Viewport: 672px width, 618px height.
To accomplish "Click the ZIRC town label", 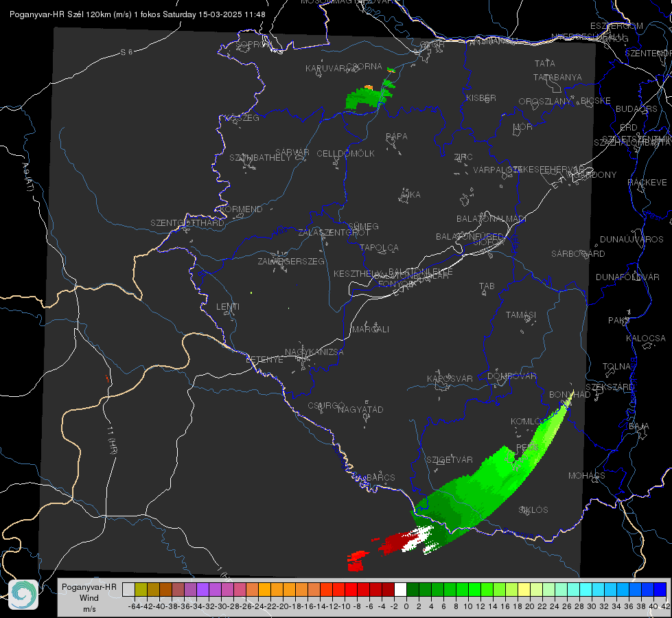I will coord(463,157).
